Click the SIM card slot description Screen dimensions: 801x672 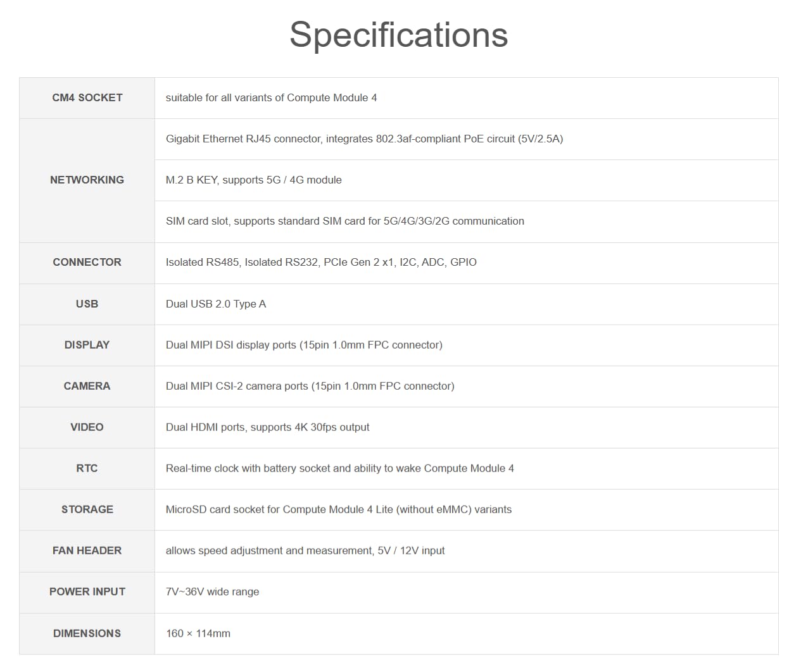click(345, 221)
